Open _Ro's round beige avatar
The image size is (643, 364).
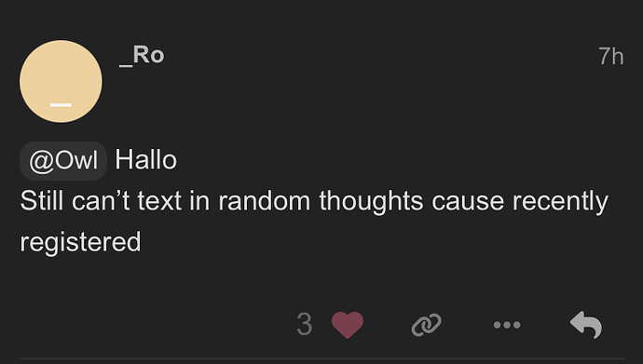(x=61, y=81)
